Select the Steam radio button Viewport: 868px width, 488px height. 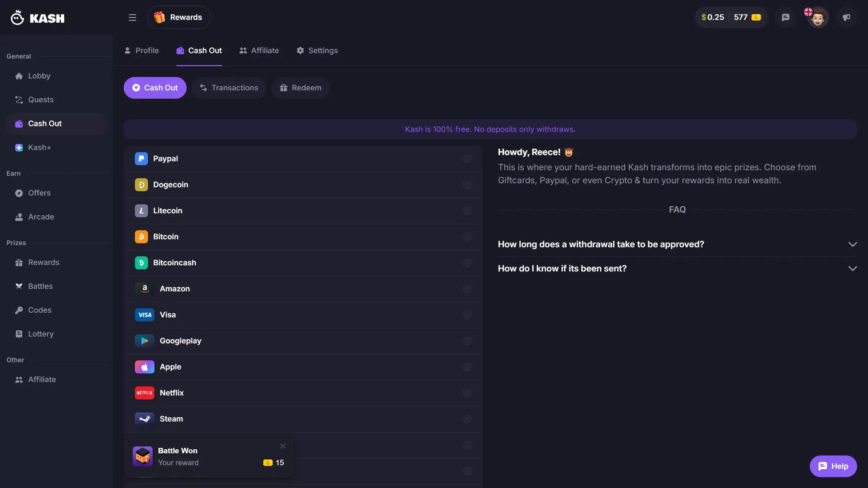pyautogui.click(x=467, y=419)
